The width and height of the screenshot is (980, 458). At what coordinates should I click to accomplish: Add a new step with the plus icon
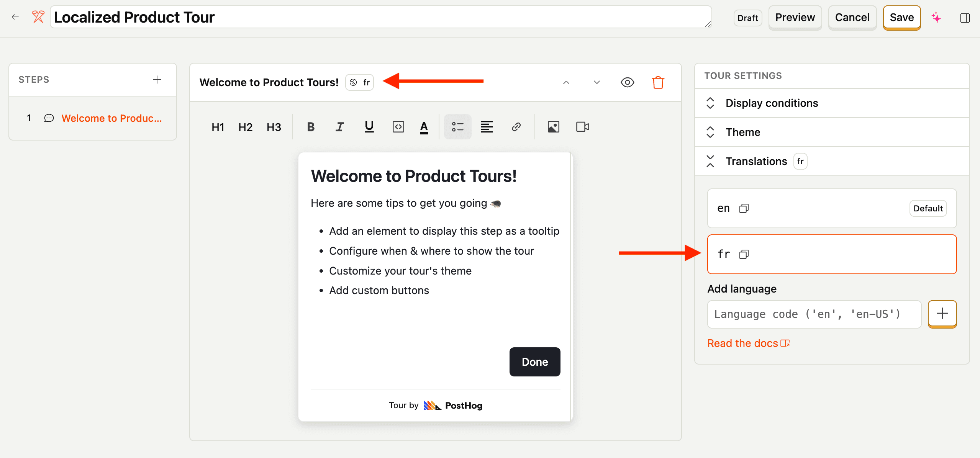tap(157, 79)
